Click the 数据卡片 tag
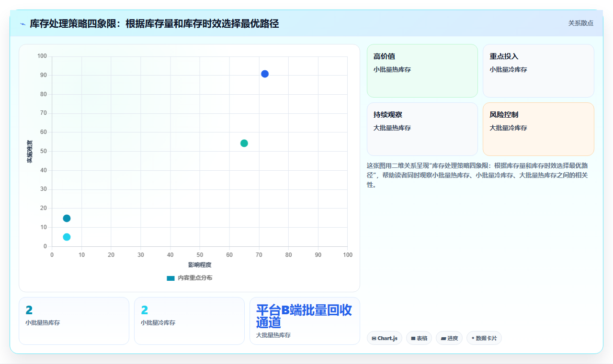Screen dimensions: 613x364 484,338
